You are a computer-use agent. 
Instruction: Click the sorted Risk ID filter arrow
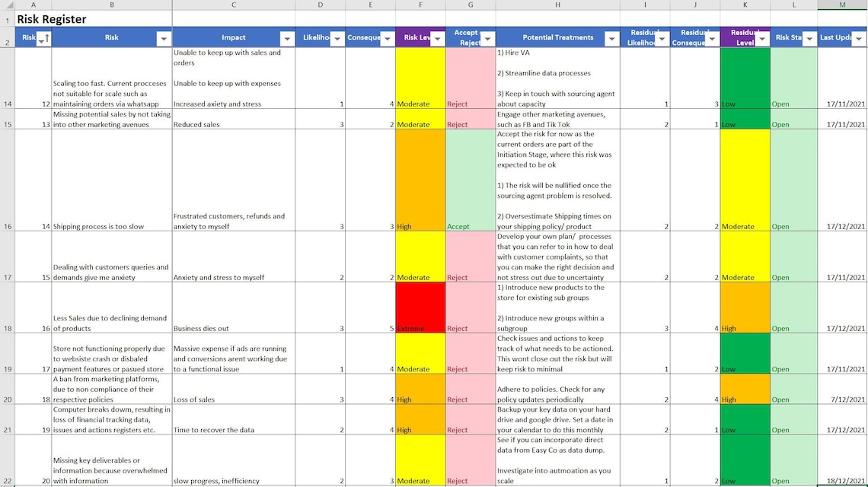click(43, 37)
